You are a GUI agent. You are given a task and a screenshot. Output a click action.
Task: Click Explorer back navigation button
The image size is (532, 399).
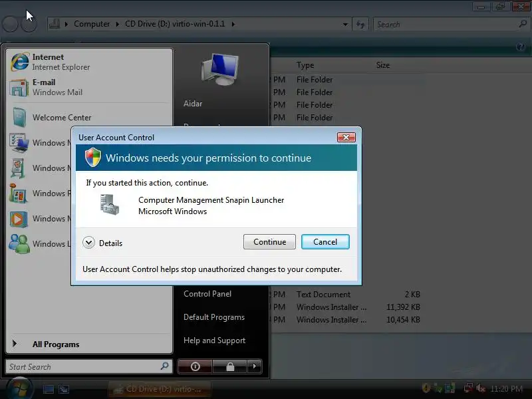point(10,24)
